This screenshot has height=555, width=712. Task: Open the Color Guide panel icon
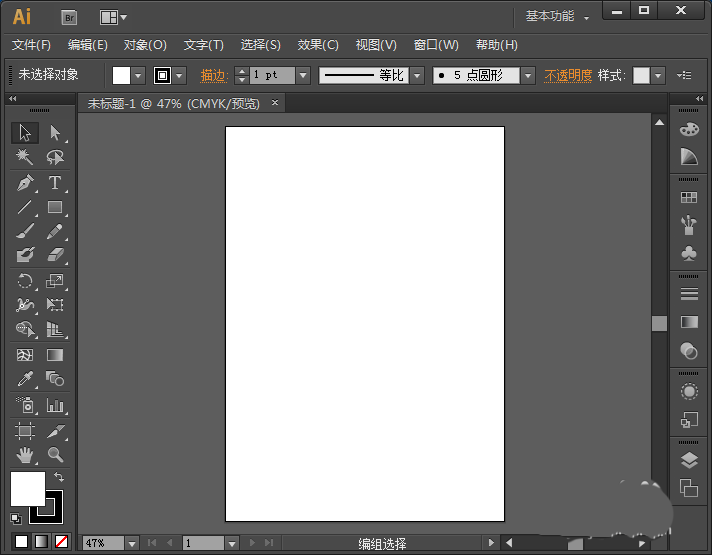[x=689, y=157]
